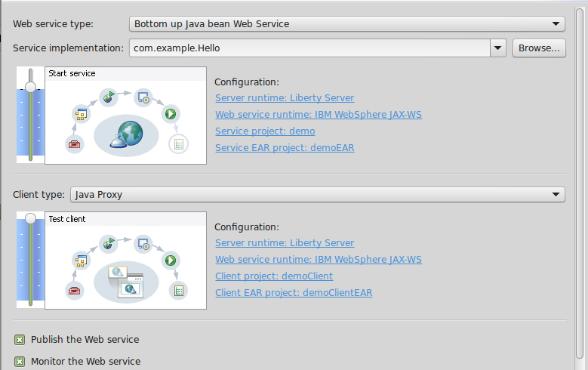Click the Develop stage icon in service diagram
Screen dimensions: 588x370
pyautogui.click(x=74, y=144)
